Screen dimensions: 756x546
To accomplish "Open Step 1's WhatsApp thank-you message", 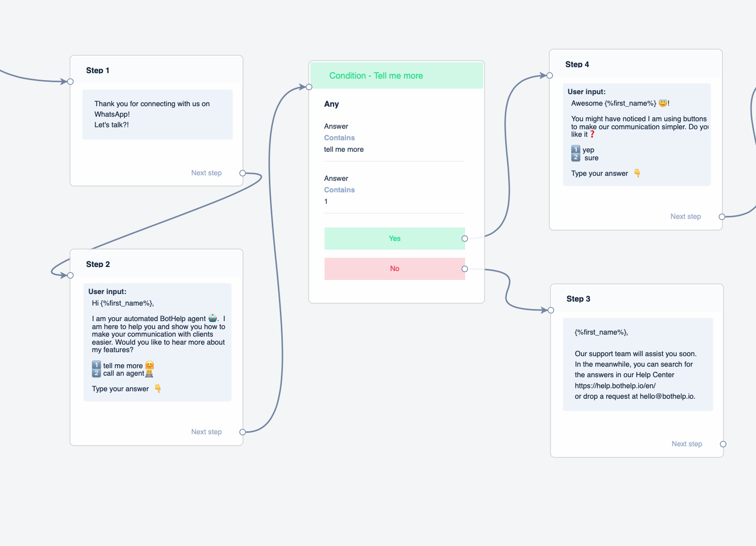I will 158,114.
